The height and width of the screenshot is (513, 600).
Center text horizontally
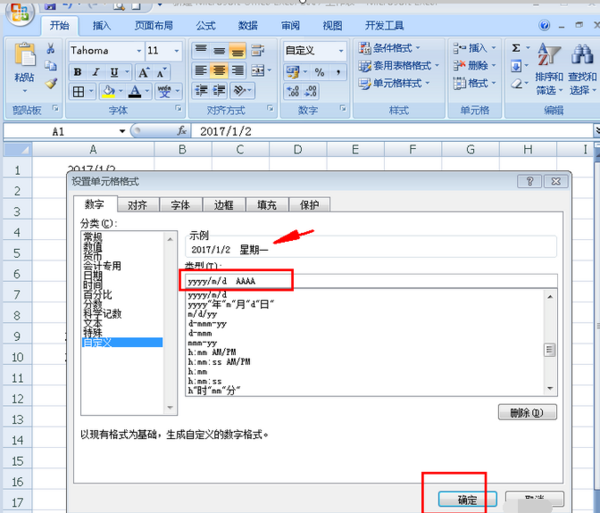pyautogui.click(x=219, y=70)
